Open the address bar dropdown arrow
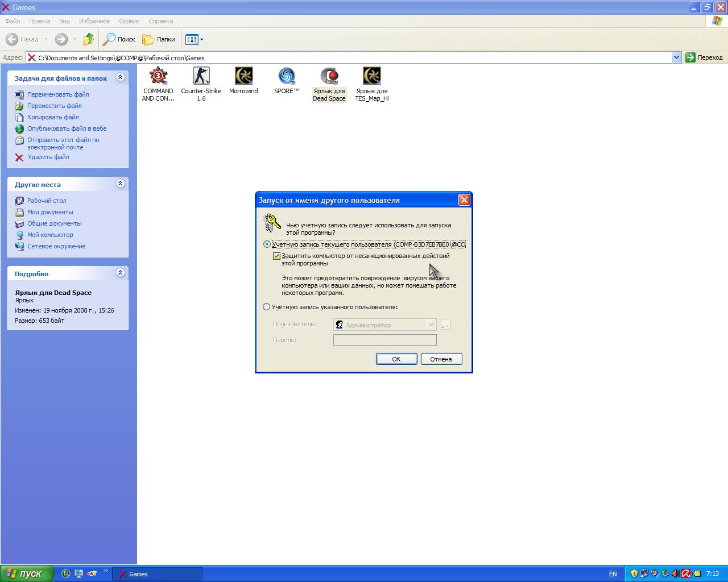728x582 pixels. pos(676,57)
